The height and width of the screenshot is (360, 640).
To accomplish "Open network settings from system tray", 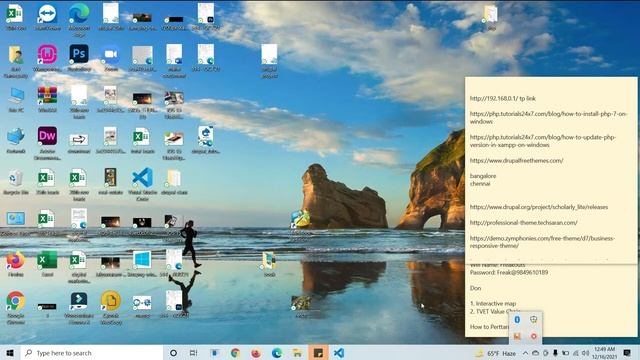I will (576, 353).
